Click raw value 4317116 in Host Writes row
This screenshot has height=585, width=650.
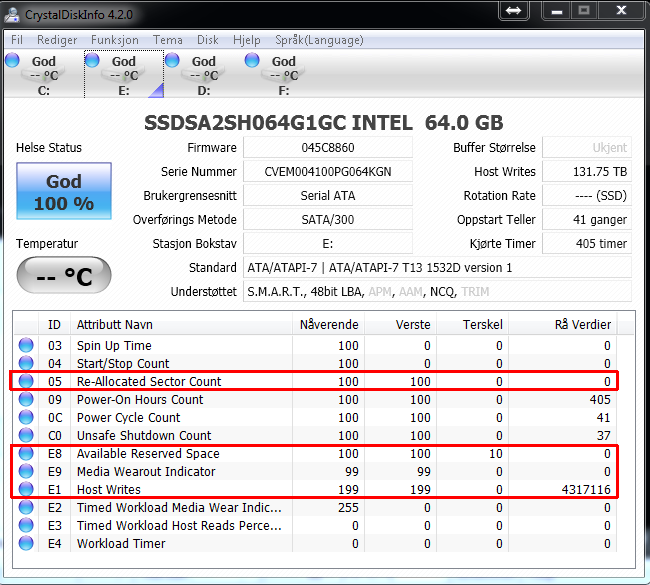[x=586, y=490]
